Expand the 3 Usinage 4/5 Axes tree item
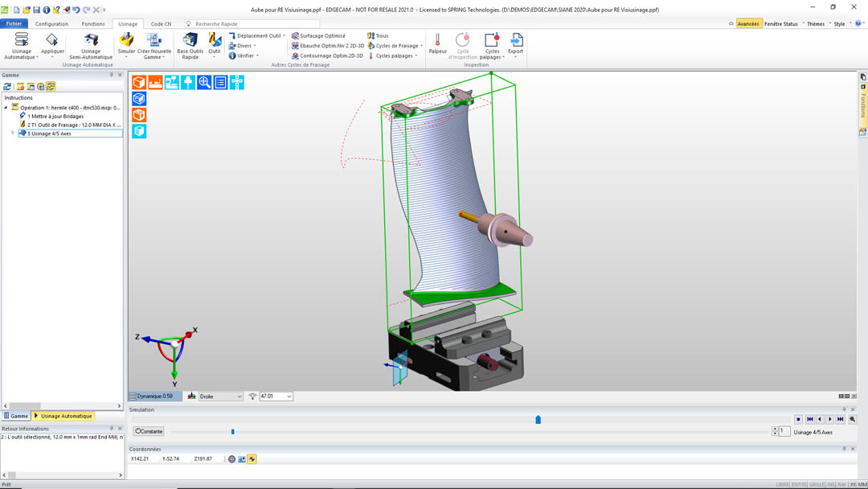 [x=12, y=134]
